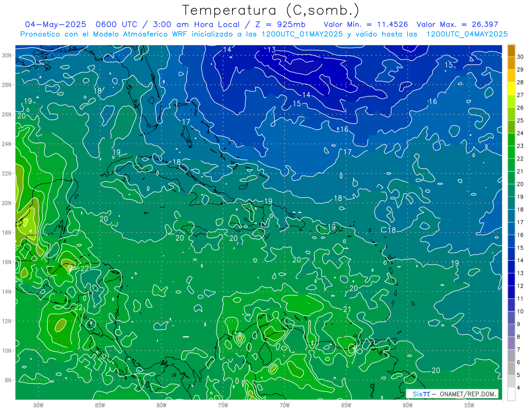
Task: Click the color bar label '26'
Action: point(520,108)
